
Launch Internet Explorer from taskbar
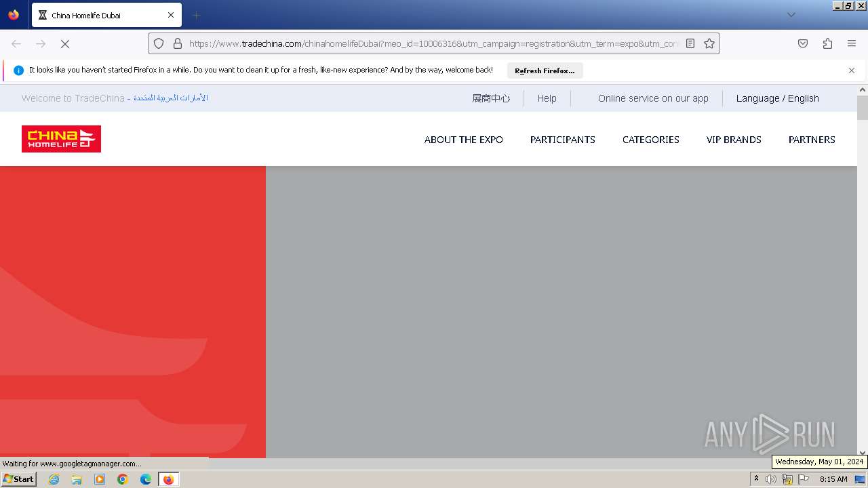[x=54, y=479]
